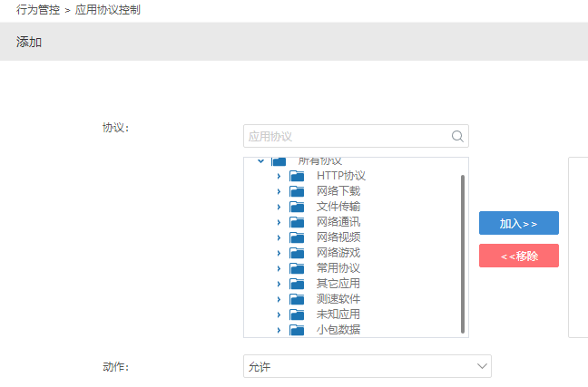Collapse the 所有协议 root node
This screenshot has width=588, height=387.
click(x=261, y=161)
